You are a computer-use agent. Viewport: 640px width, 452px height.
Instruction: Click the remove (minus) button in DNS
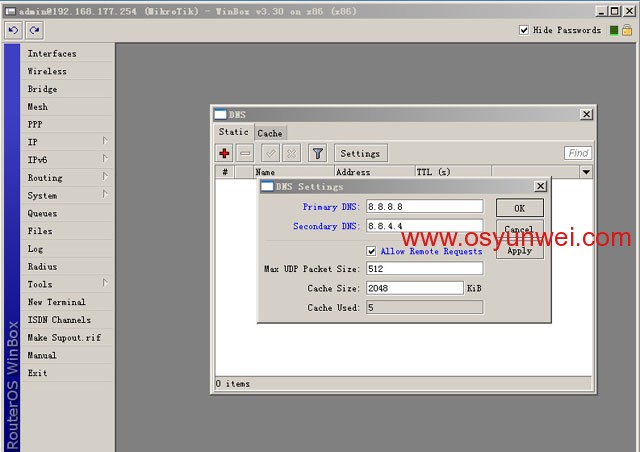tap(245, 154)
